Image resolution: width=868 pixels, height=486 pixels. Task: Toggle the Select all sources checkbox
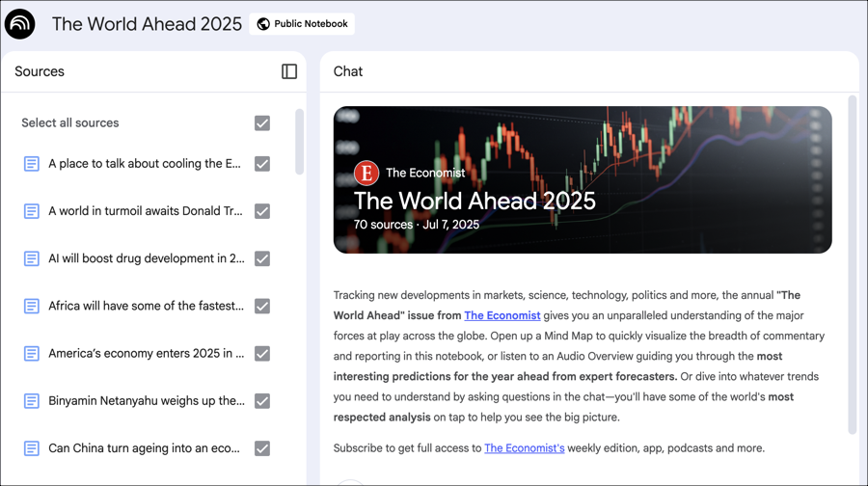point(262,123)
